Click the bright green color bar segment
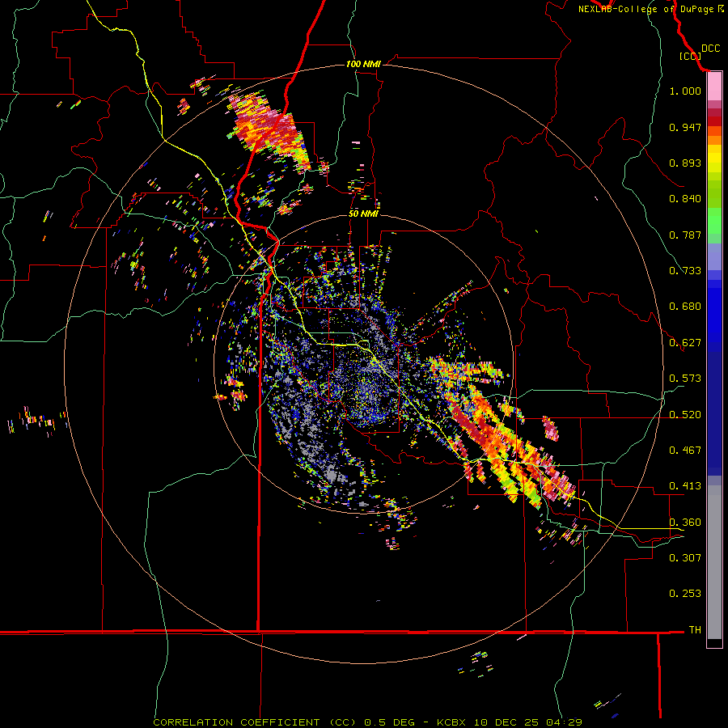This screenshot has height=728, width=728. [x=714, y=221]
